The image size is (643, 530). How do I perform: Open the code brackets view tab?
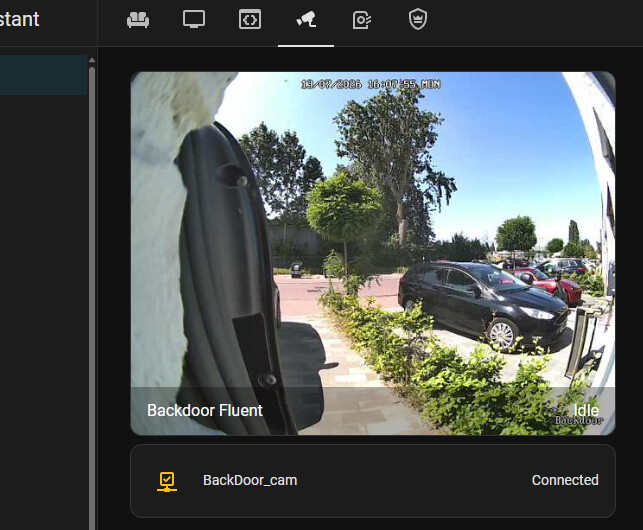(250, 19)
